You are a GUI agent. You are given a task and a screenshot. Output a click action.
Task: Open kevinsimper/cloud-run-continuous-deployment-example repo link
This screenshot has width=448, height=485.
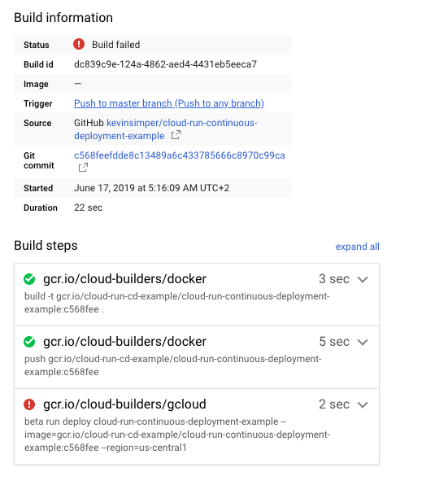(x=166, y=129)
